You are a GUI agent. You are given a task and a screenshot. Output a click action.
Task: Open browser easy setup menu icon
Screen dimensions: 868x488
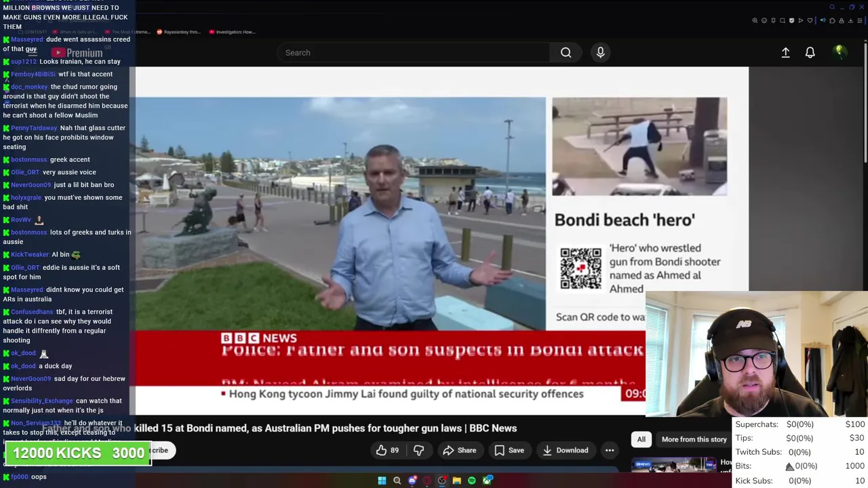coord(860,20)
